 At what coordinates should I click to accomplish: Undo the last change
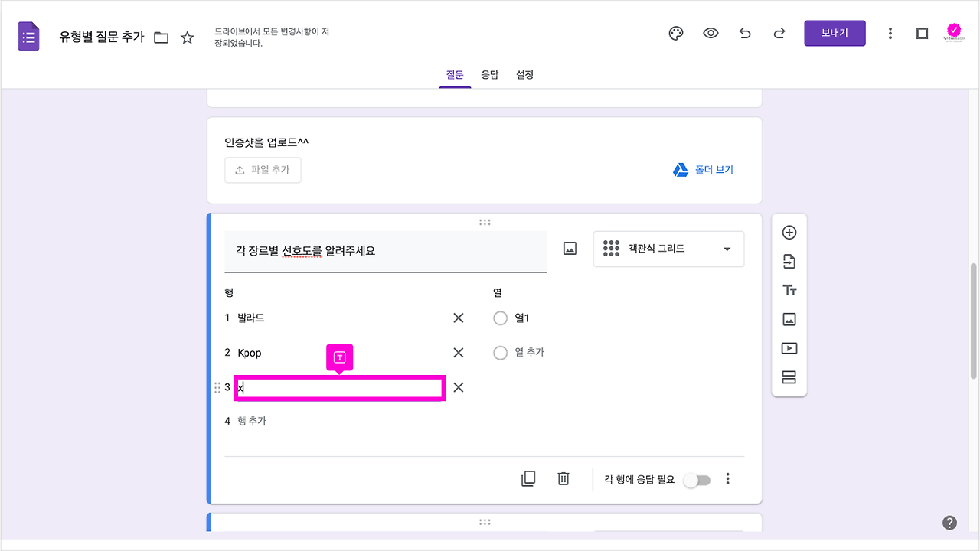click(745, 33)
